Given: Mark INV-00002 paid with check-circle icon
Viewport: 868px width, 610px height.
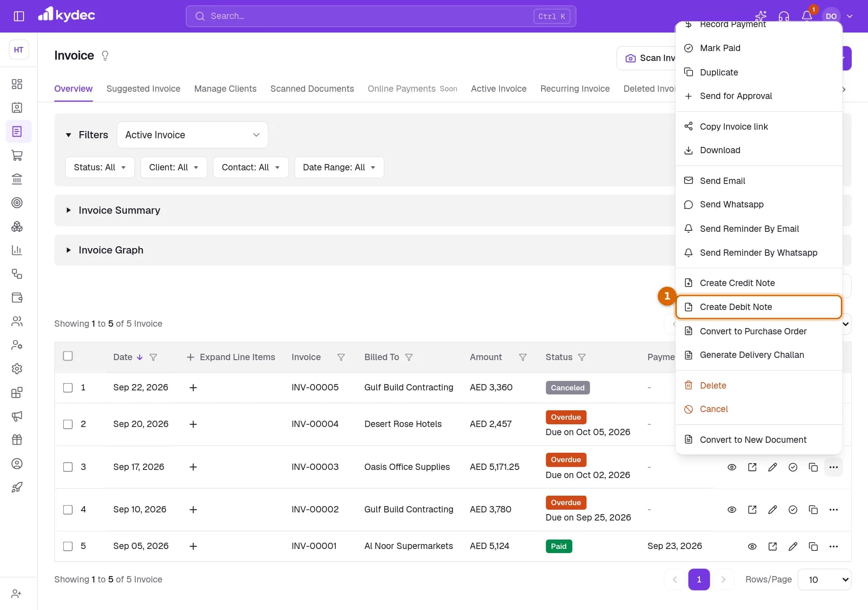Looking at the screenshot, I should (793, 510).
